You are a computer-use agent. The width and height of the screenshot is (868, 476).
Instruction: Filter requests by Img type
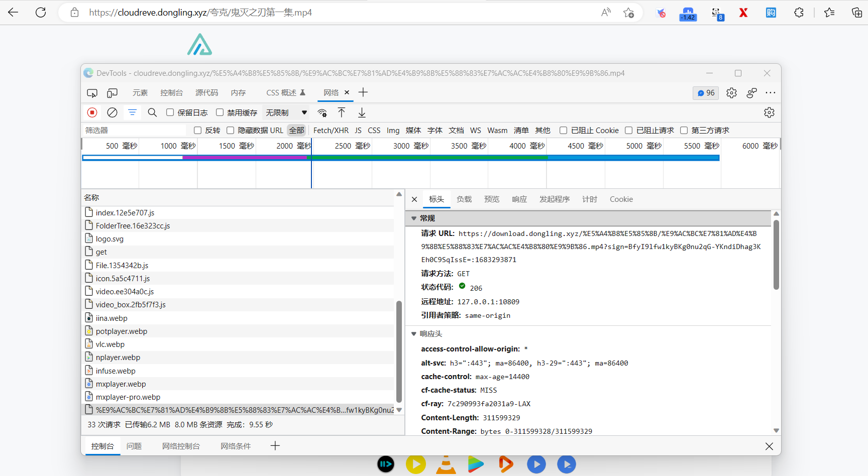point(393,130)
